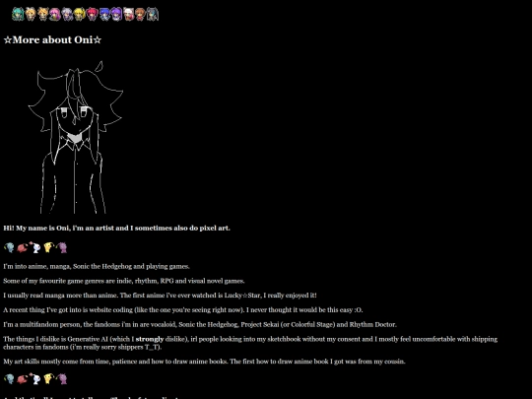Click the white Pikmin under the 'Hi! My name' line

pos(34,247)
